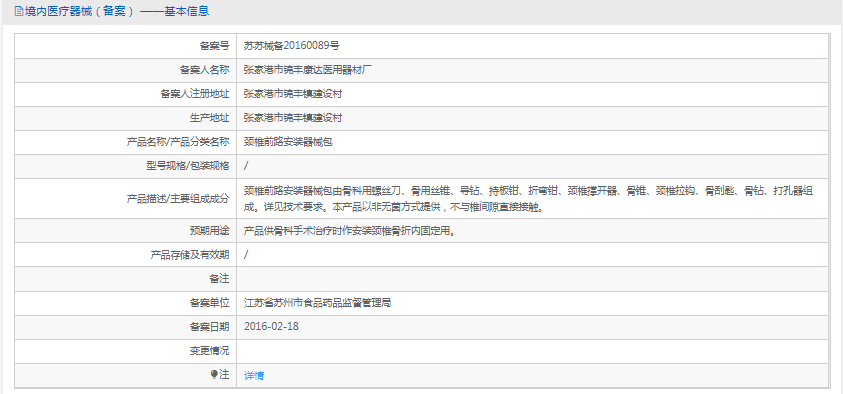The height and width of the screenshot is (394, 843).
Task: Select the date 2016-02-18
Action: [x=271, y=327]
